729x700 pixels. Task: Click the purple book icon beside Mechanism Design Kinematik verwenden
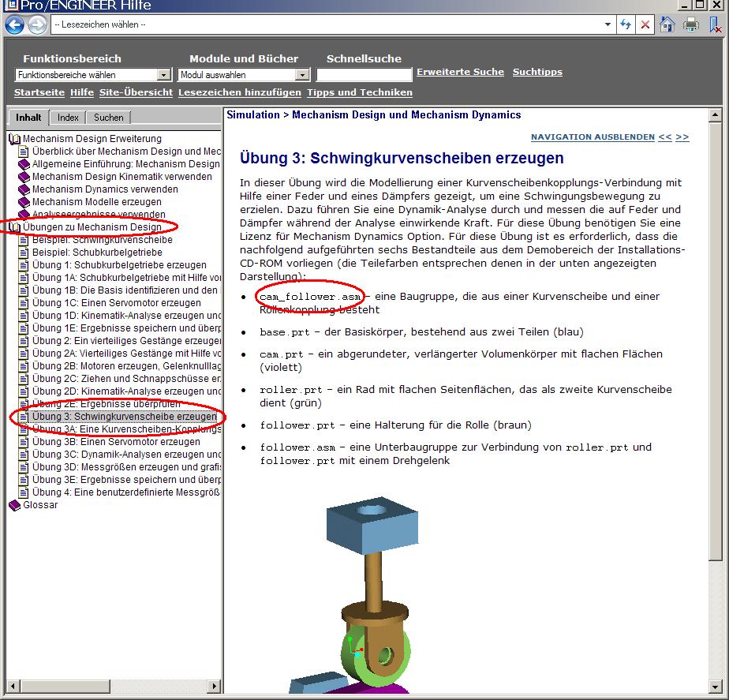click(24, 176)
